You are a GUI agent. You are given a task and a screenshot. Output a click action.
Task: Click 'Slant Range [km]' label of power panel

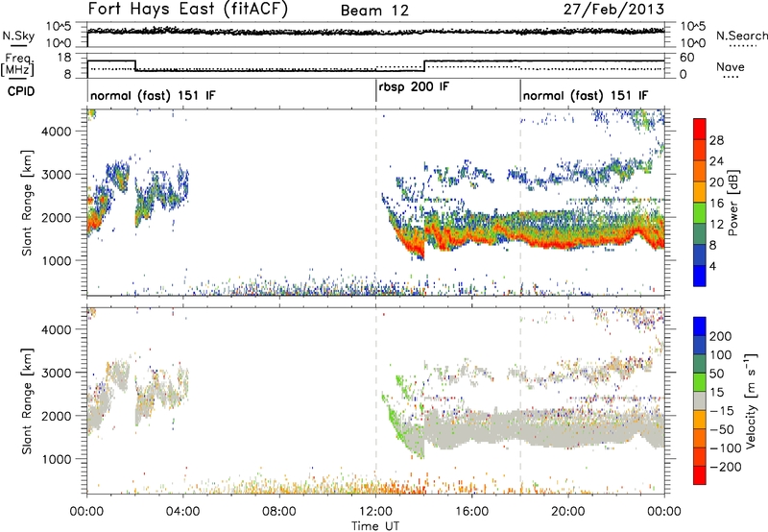pos(27,203)
